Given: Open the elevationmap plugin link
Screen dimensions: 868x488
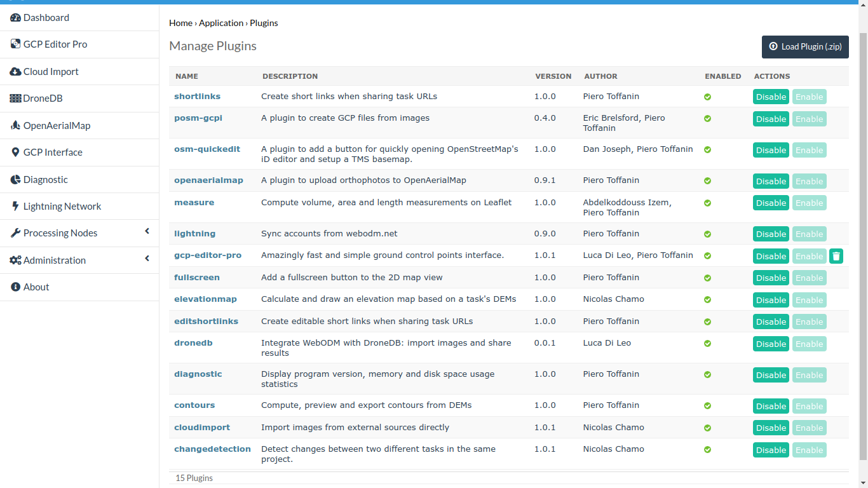Looking at the screenshot, I should tap(205, 299).
